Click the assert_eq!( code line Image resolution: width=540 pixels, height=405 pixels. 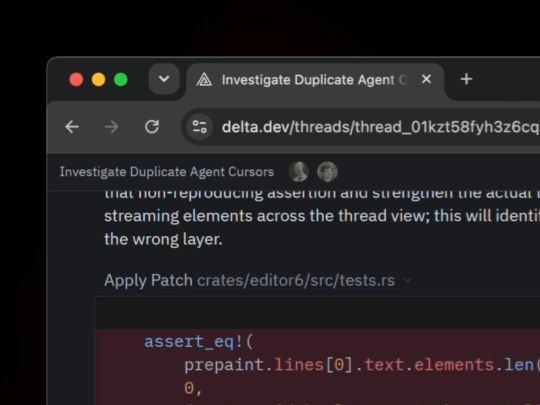(x=199, y=342)
